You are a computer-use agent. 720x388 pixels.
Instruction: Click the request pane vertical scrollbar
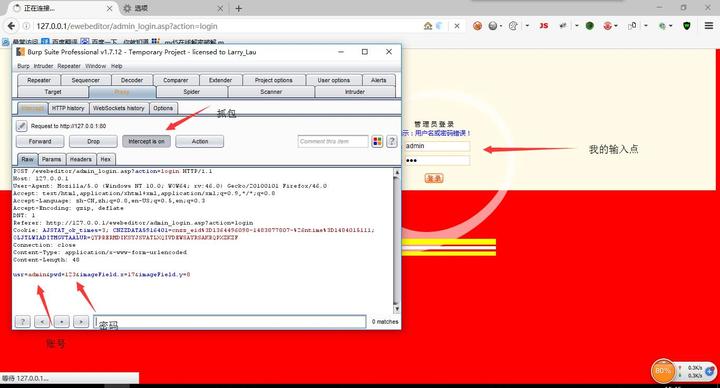397,241
